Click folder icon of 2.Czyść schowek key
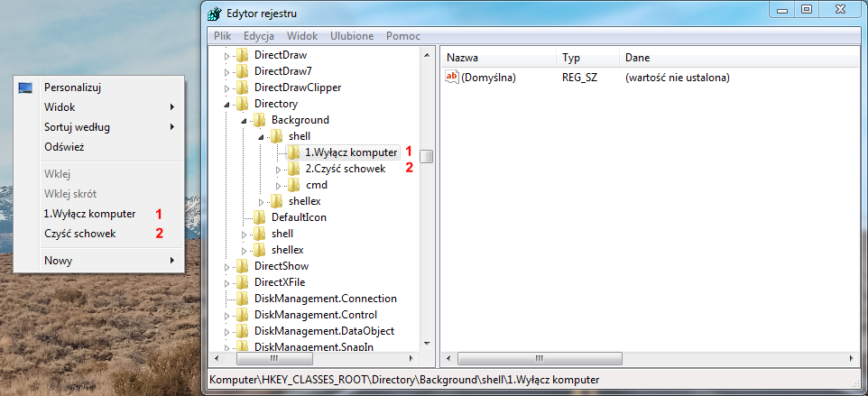 coord(293,168)
